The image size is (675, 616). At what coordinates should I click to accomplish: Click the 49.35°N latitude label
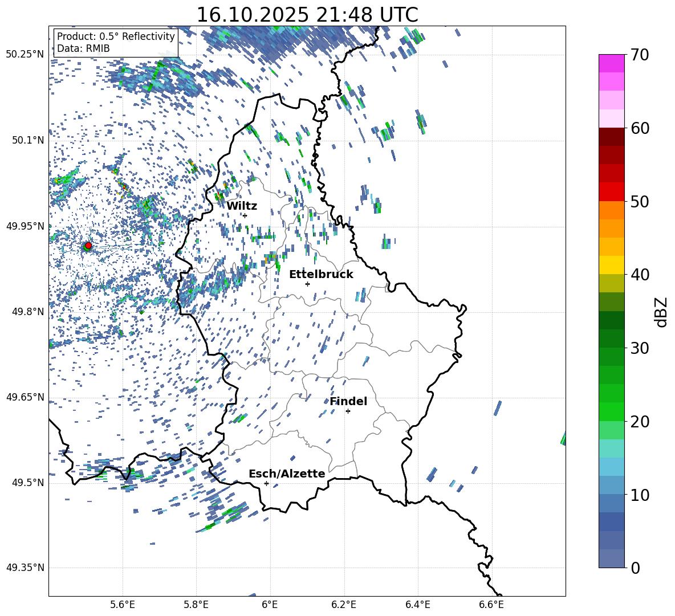[25, 568]
